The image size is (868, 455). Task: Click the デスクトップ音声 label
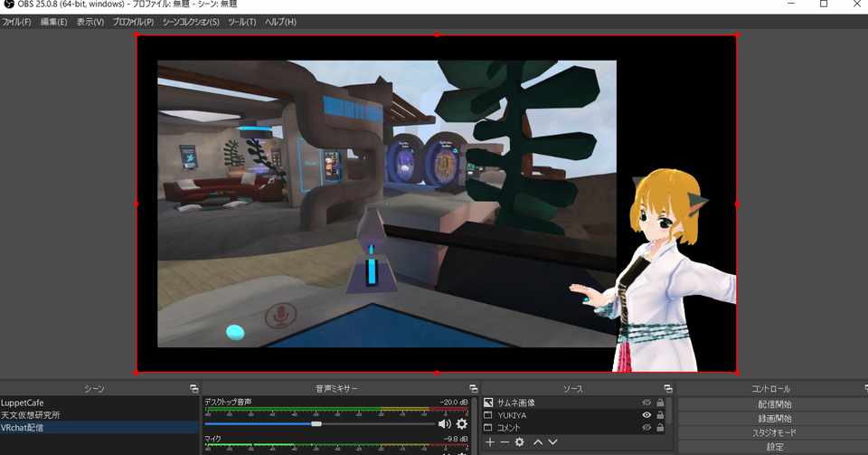pyautogui.click(x=228, y=402)
